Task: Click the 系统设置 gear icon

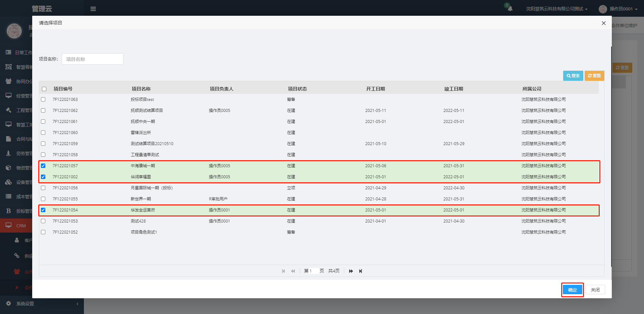Action: (x=8, y=303)
